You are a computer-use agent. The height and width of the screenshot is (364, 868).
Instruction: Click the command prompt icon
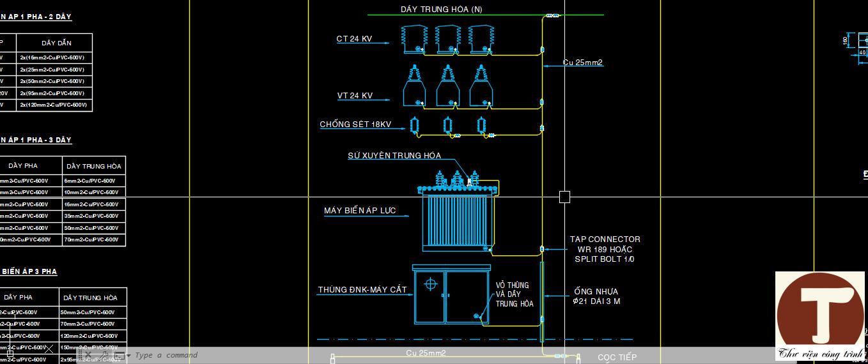120,356
